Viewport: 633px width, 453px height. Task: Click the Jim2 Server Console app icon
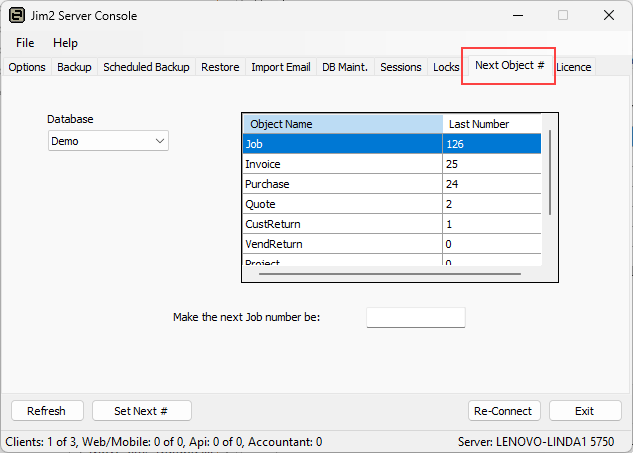point(17,16)
